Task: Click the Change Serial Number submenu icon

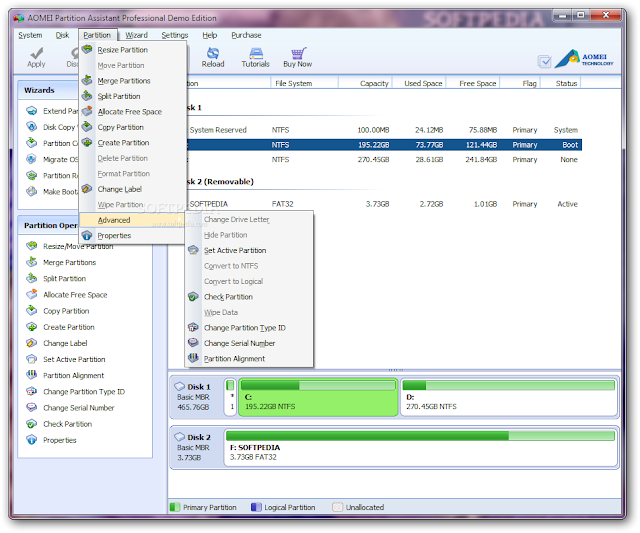Action: (x=193, y=343)
